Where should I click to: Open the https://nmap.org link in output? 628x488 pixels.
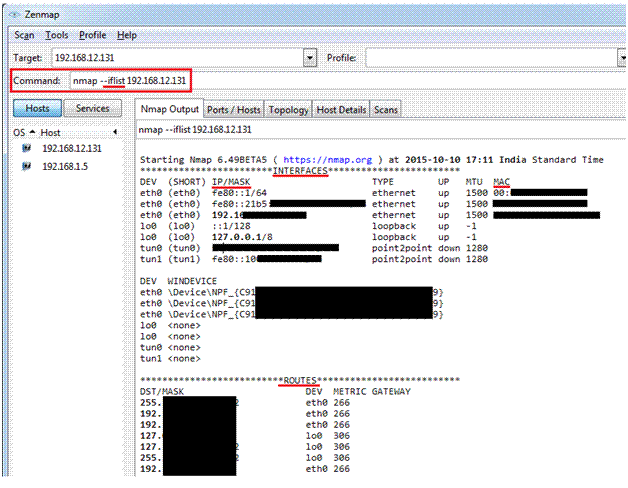pos(328,159)
